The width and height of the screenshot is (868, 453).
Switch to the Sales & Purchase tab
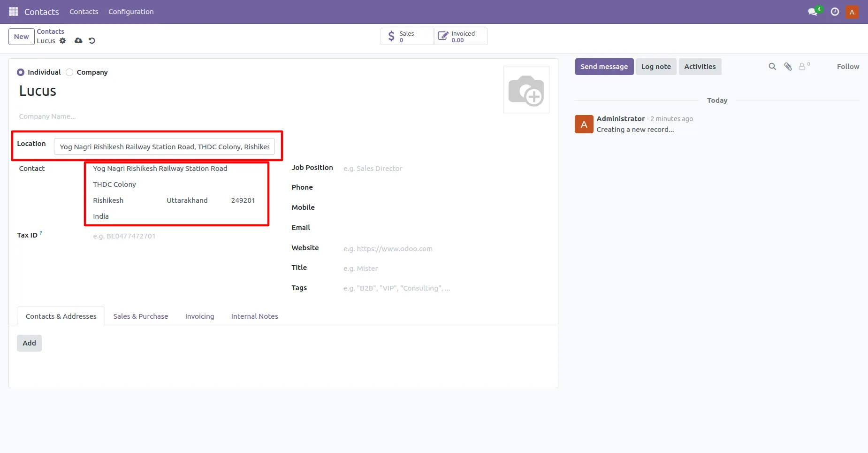[141, 316]
